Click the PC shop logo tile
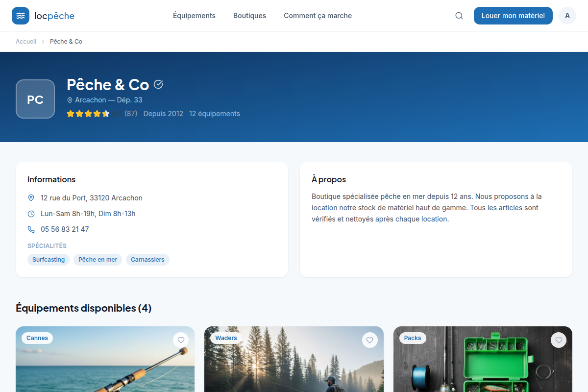The image size is (588, 392). [35, 99]
